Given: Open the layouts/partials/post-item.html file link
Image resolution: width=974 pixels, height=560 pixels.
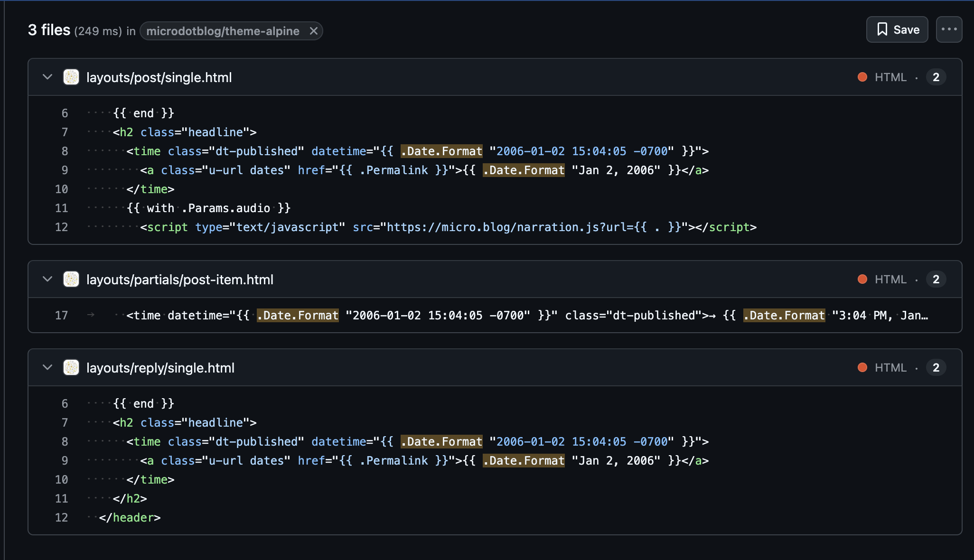Looking at the screenshot, I should 179,280.
